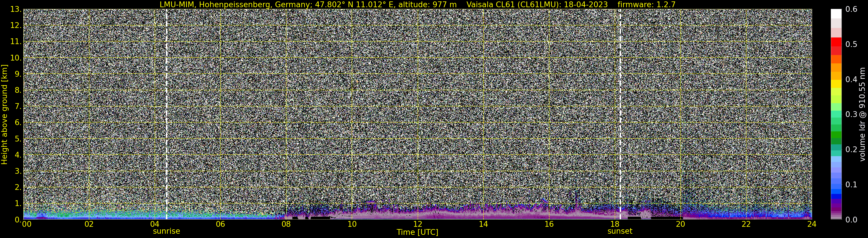This screenshot has width=868, height=238.
Task: Click the '12' time tick label
Action: coord(417,224)
